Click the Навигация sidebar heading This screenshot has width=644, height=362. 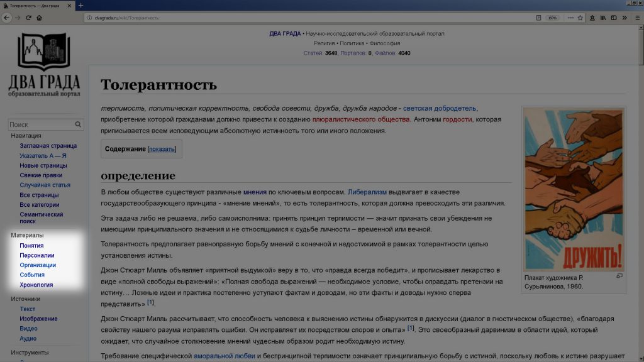(x=26, y=136)
